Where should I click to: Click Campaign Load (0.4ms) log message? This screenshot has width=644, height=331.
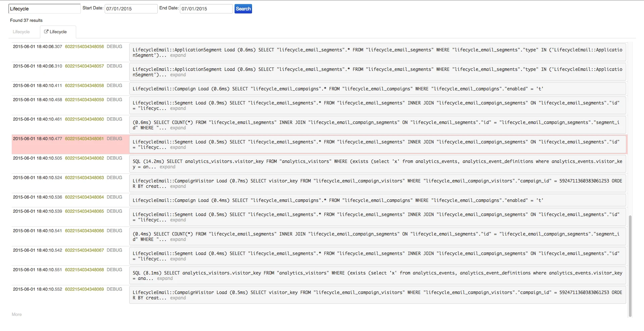378,201
